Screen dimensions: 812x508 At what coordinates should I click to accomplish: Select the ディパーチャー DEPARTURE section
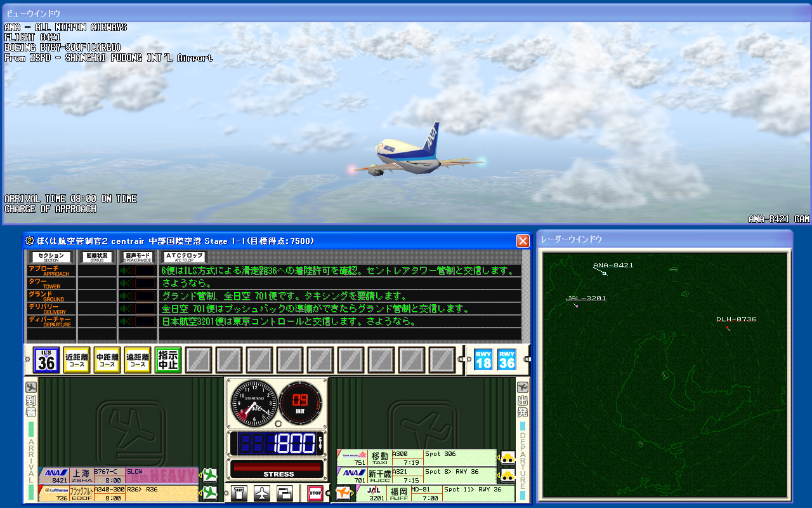click(x=51, y=321)
